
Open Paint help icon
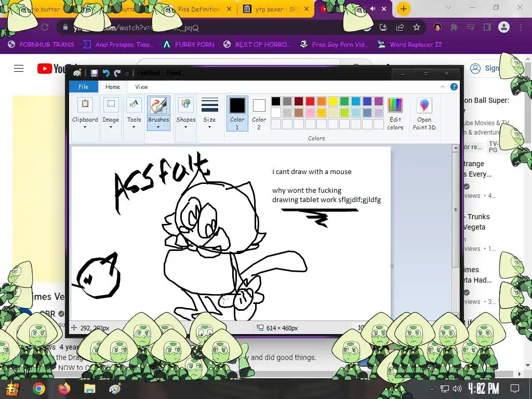(454, 87)
